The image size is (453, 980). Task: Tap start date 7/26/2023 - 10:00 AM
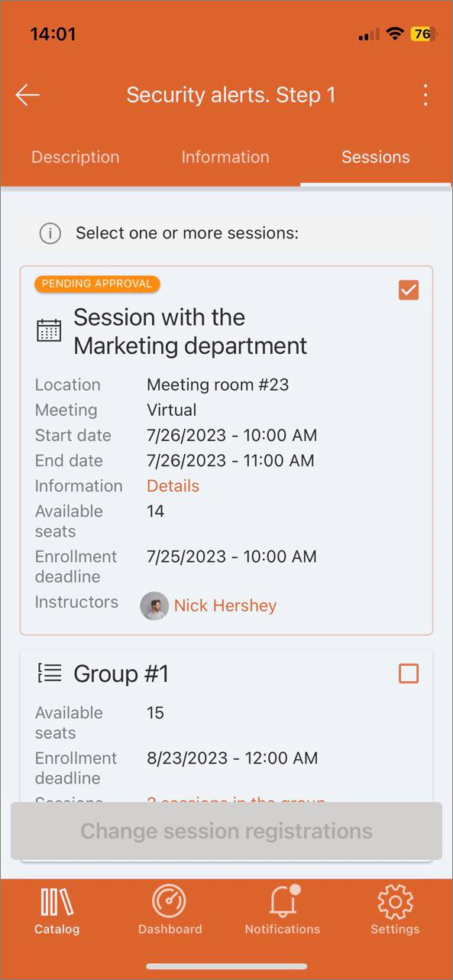tap(231, 436)
